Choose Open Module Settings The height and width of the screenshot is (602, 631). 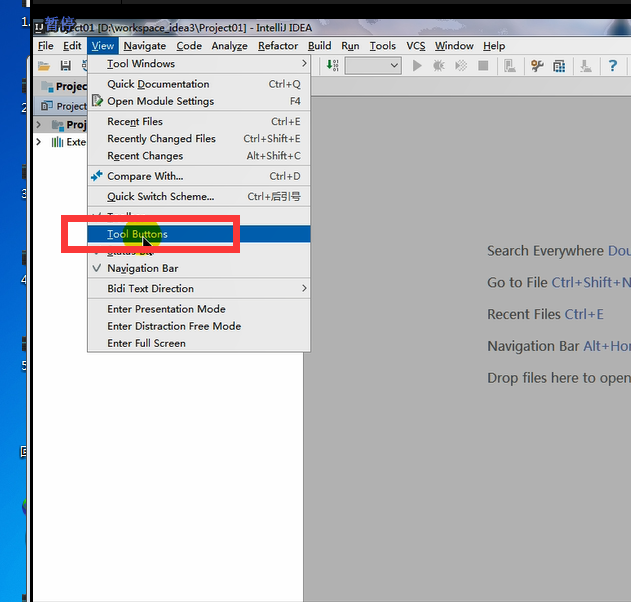[199, 101]
